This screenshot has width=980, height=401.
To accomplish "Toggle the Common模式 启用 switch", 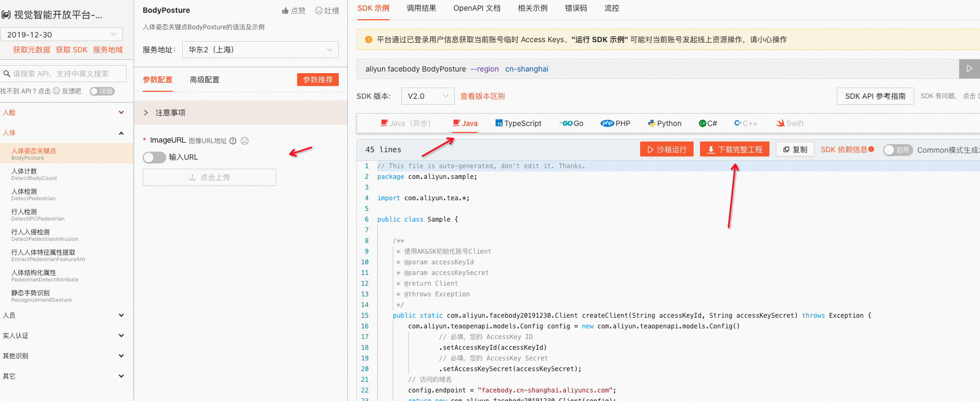I will coord(898,150).
